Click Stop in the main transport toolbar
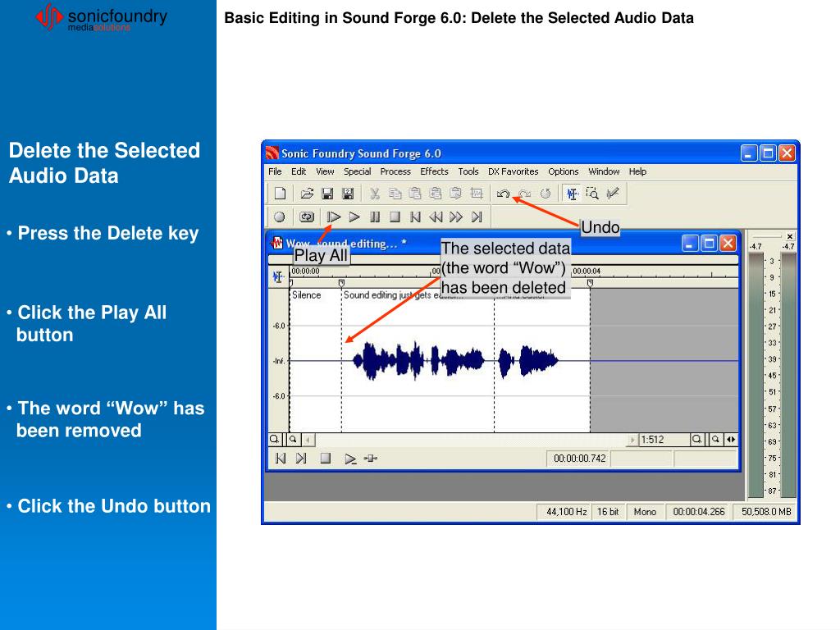840x630 pixels. tap(395, 217)
